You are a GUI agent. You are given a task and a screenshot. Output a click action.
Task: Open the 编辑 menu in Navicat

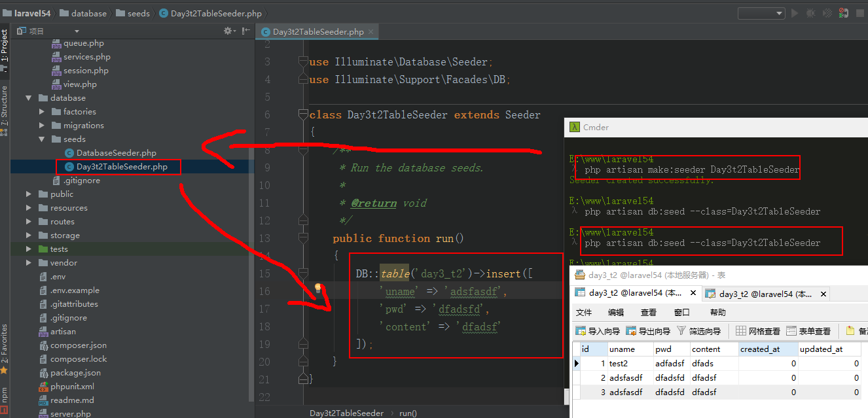click(x=615, y=313)
